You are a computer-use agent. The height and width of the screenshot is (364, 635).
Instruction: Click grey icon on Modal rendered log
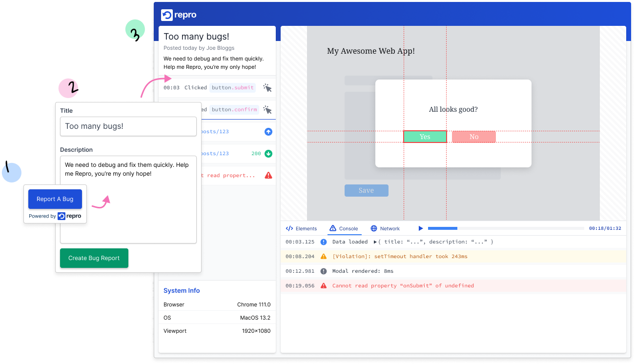324,271
